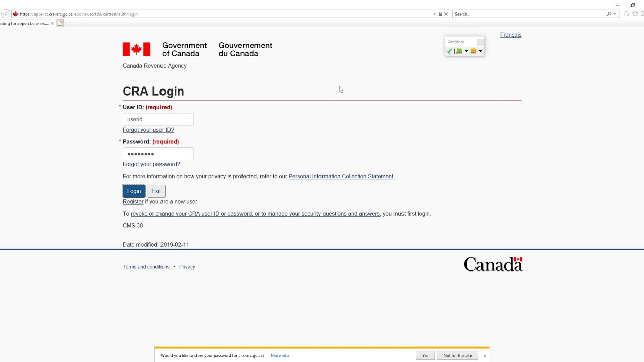644x362 pixels.
Task: Choose Yes to store the password
Action: coord(425,355)
